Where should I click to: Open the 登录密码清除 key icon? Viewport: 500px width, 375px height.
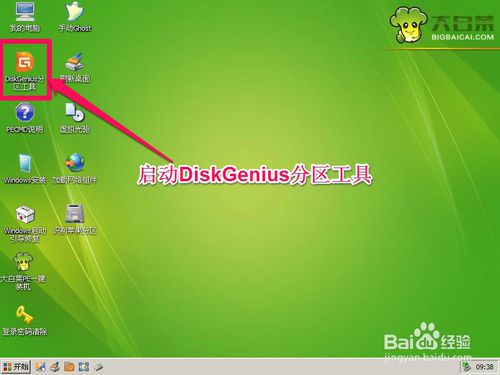click(25, 321)
